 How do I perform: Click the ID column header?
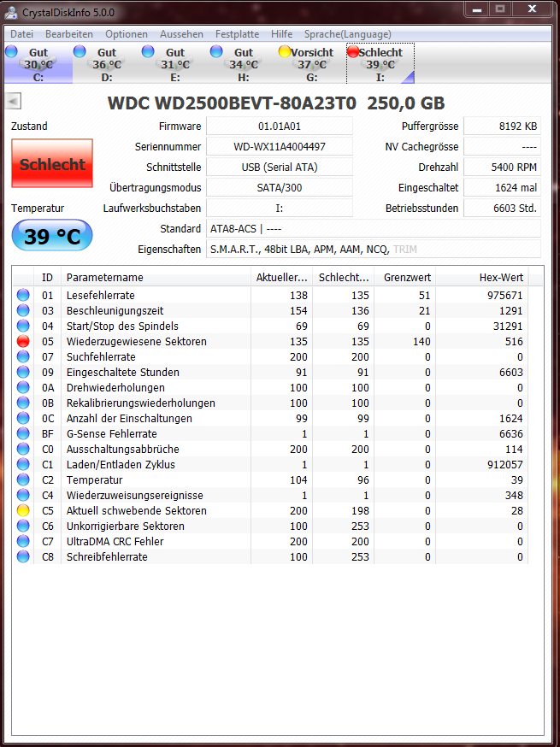(x=48, y=277)
